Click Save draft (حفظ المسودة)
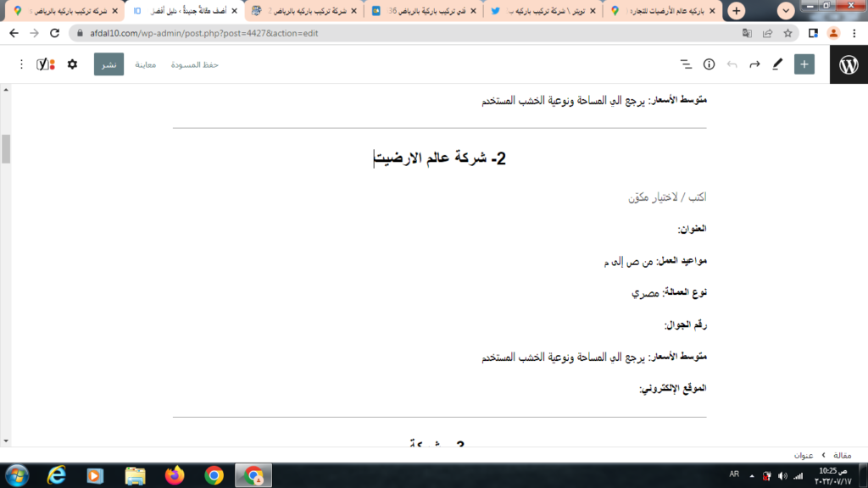Image resolution: width=868 pixels, height=488 pixels. tap(194, 64)
